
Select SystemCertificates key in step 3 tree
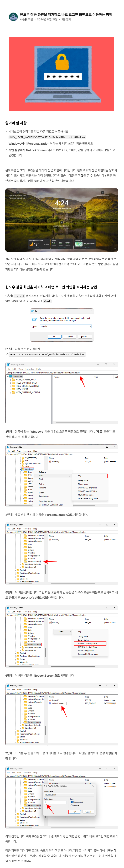32,464
